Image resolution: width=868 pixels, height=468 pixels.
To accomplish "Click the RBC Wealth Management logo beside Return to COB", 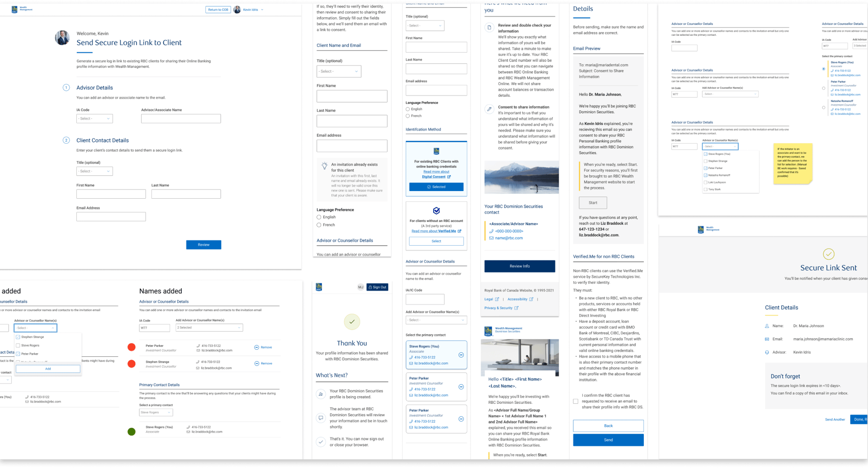I will pos(22,9).
